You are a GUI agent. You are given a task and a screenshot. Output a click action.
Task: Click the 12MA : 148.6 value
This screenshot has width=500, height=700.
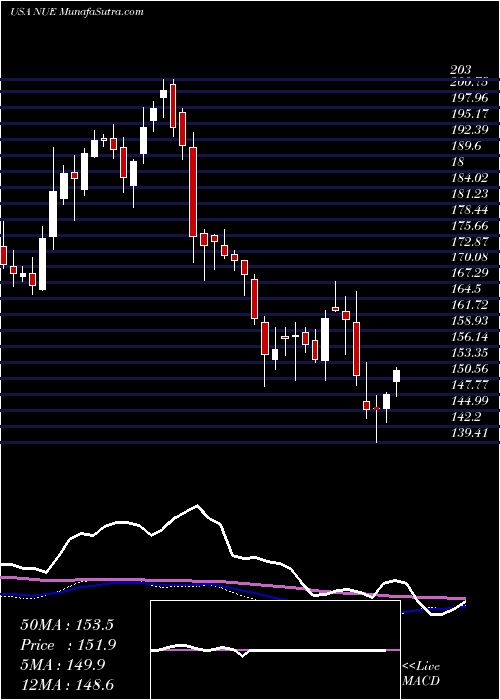[68, 684]
